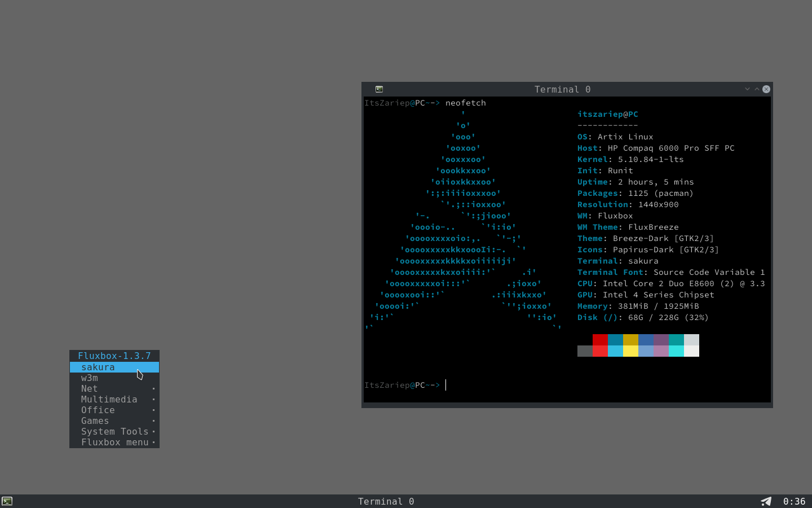Close the Terminal 0 window
This screenshot has width=812, height=508.
tap(766, 89)
